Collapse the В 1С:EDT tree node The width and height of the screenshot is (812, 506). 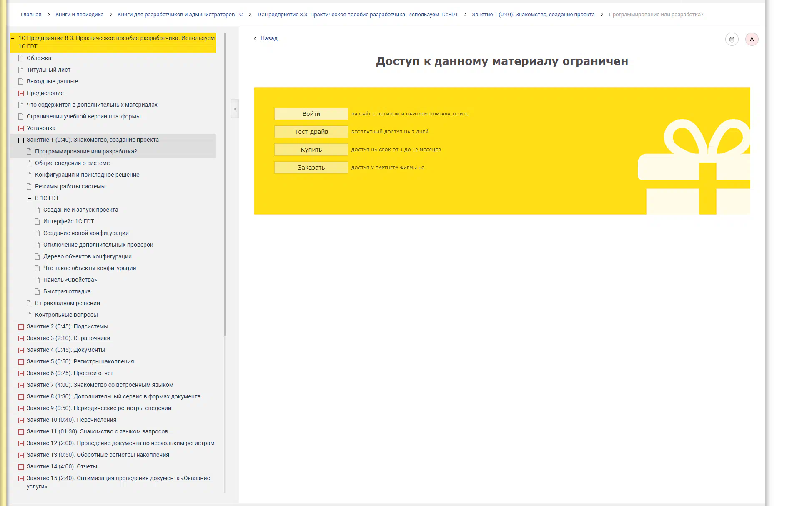tap(29, 198)
